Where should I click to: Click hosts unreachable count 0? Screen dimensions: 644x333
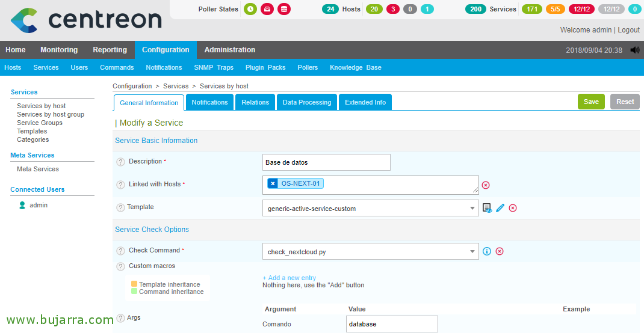coord(410,9)
